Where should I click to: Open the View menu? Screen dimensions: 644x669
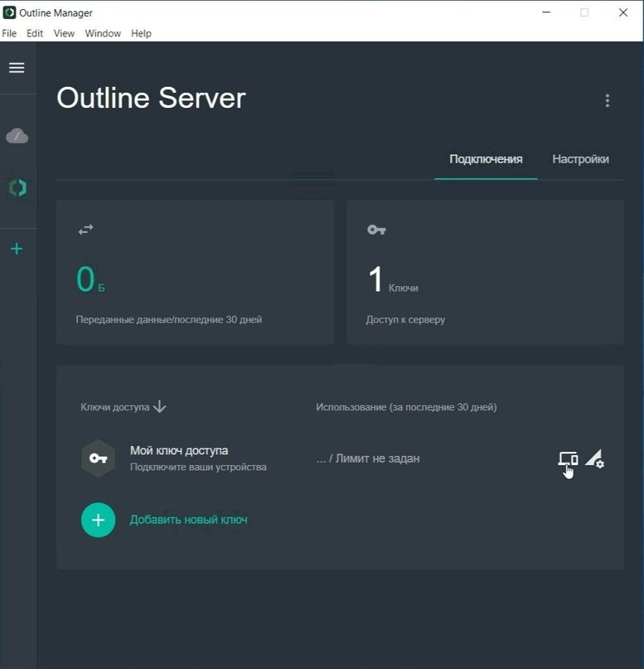[x=64, y=33]
